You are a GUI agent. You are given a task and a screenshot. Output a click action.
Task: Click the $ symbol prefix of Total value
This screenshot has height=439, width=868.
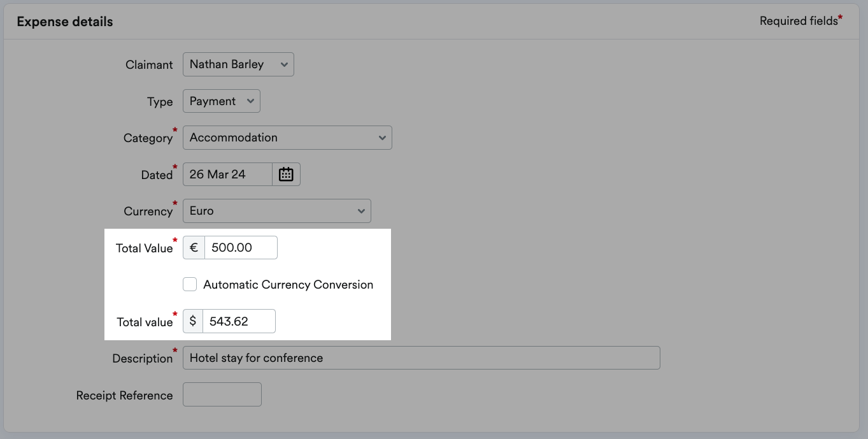click(x=193, y=321)
